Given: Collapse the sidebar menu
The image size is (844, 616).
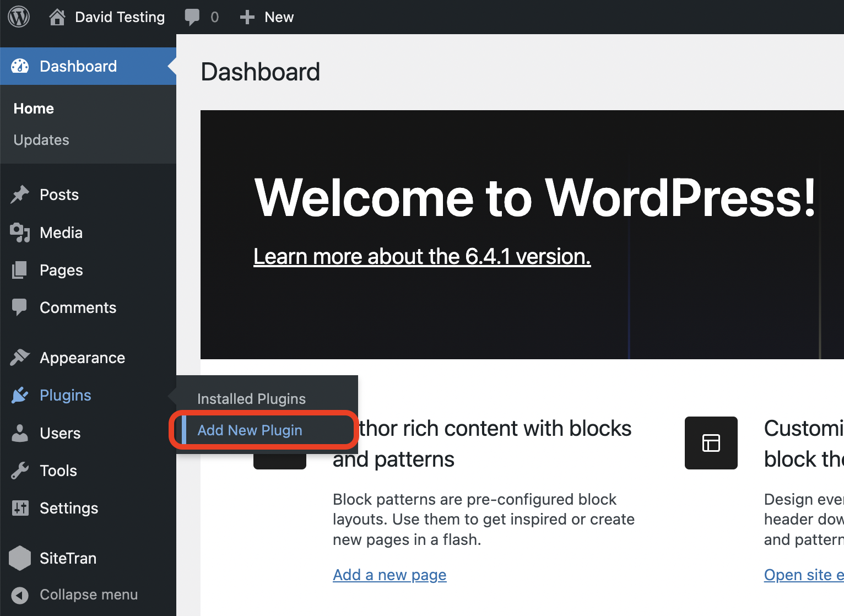Looking at the screenshot, I should pos(89,595).
